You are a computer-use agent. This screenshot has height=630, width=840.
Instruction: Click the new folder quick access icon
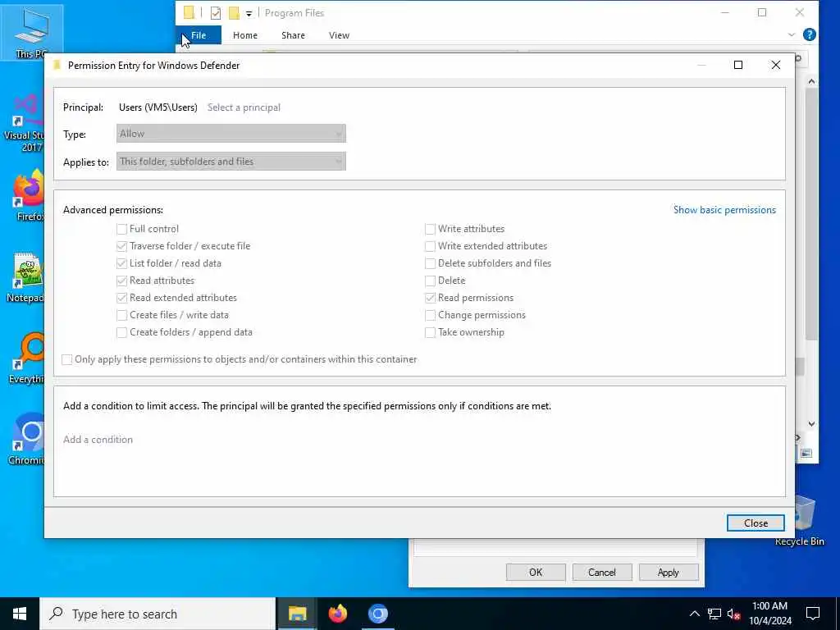click(234, 13)
